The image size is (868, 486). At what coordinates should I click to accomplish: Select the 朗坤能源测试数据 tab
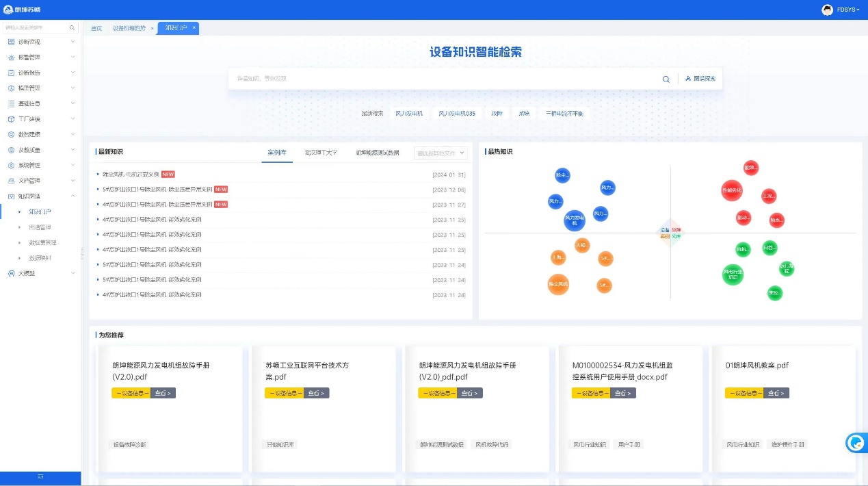(x=377, y=153)
